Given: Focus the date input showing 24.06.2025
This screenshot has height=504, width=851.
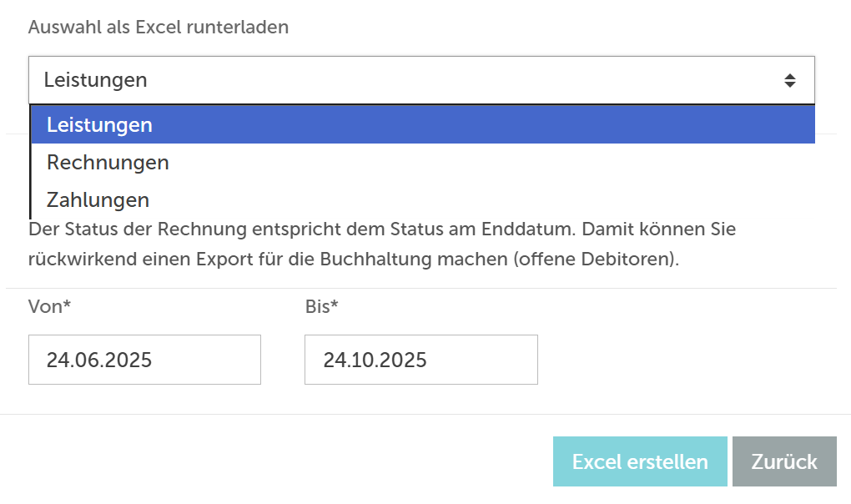Looking at the screenshot, I should click(144, 360).
